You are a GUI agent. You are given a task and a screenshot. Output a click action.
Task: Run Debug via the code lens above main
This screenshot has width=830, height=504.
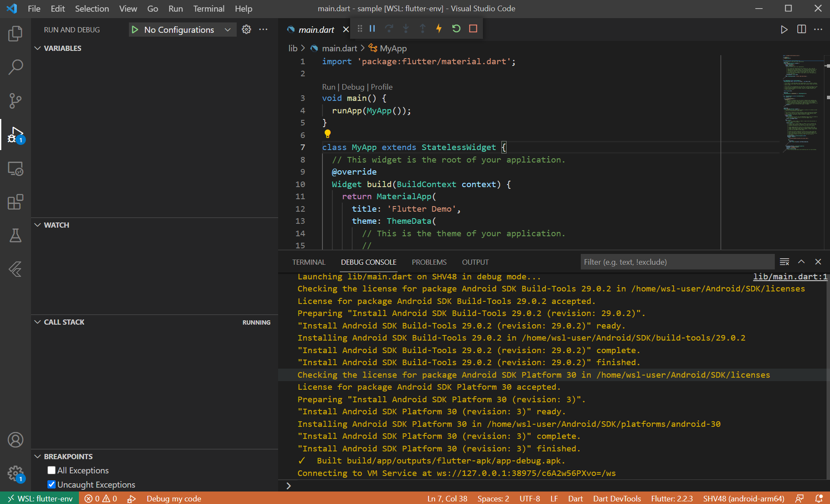coord(353,87)
